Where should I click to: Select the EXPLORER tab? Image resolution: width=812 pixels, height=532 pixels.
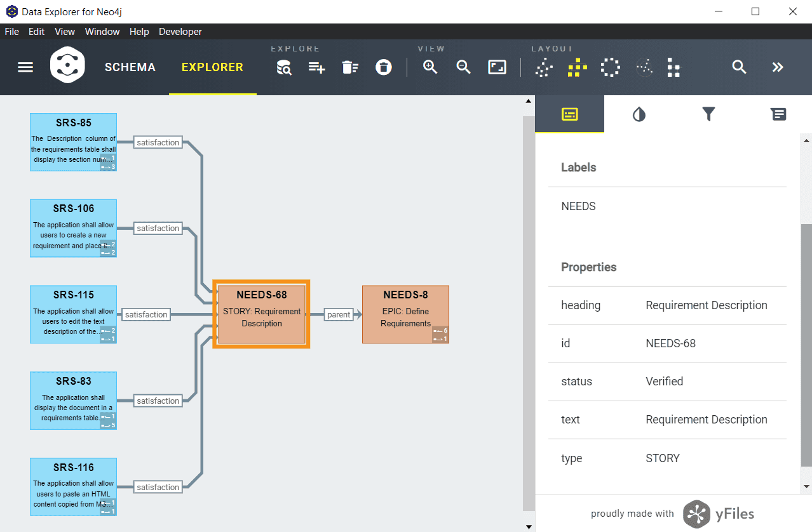tap(212, 67)
